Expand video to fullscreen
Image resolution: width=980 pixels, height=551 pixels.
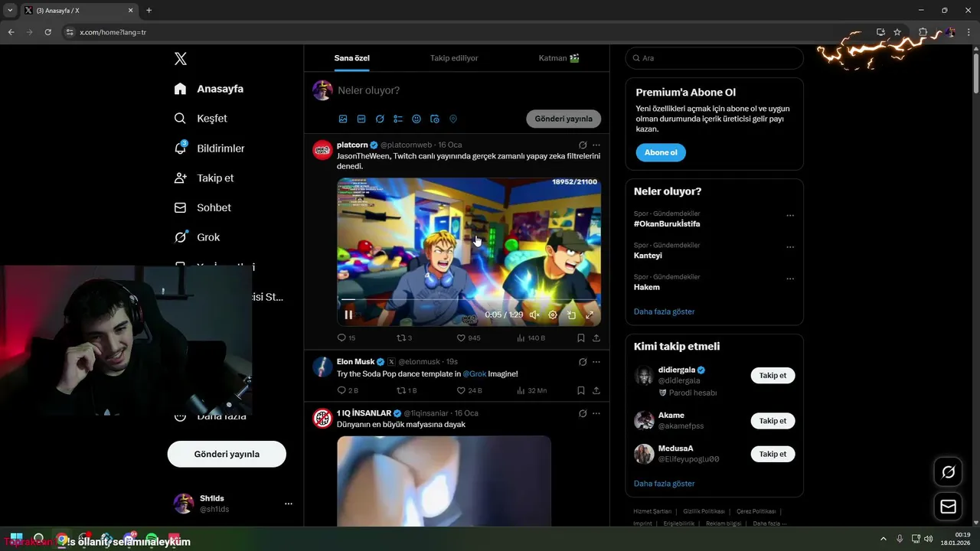coord(590,315)
